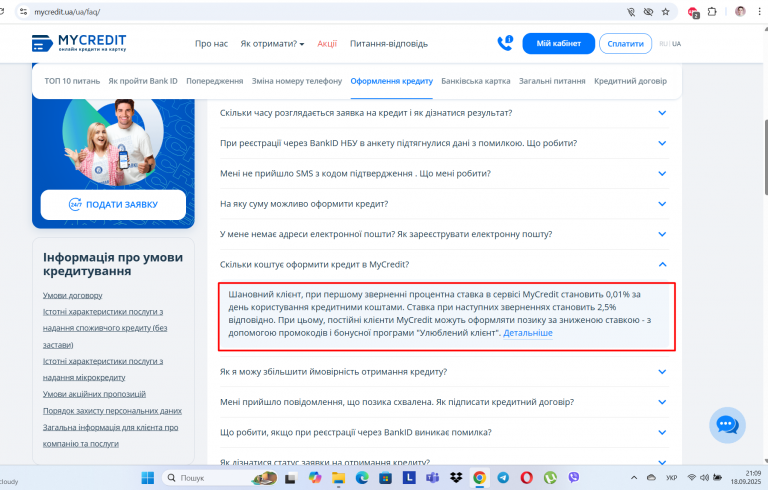The width and height of the screenshot is (768, 490).
Task: Expand 'Мені не прийшло SMS' question
Action: click(444, 174)
